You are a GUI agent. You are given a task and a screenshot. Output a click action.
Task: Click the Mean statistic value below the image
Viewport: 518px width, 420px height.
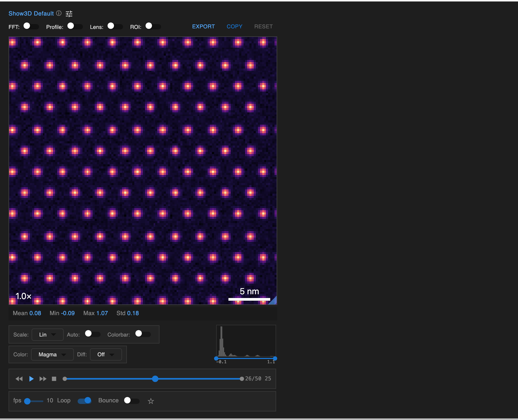[x=27, y=313]
